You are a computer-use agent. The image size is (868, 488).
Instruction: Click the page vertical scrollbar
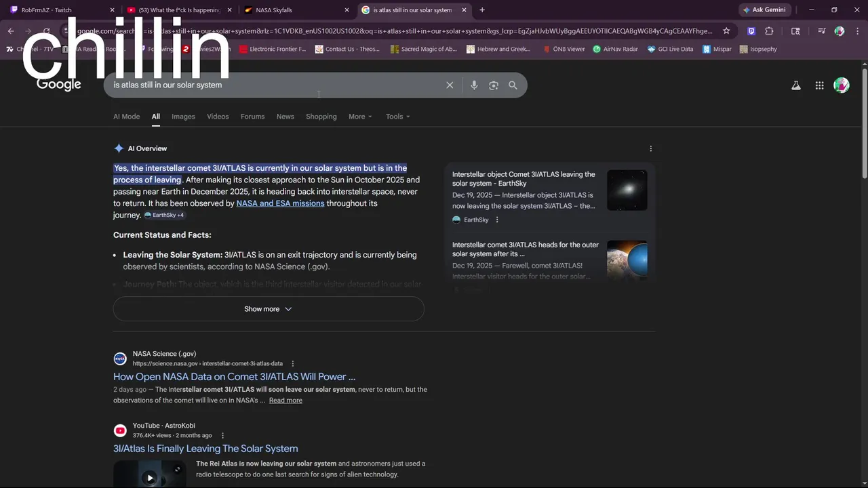pyautogui.click(x=865, y=122)
